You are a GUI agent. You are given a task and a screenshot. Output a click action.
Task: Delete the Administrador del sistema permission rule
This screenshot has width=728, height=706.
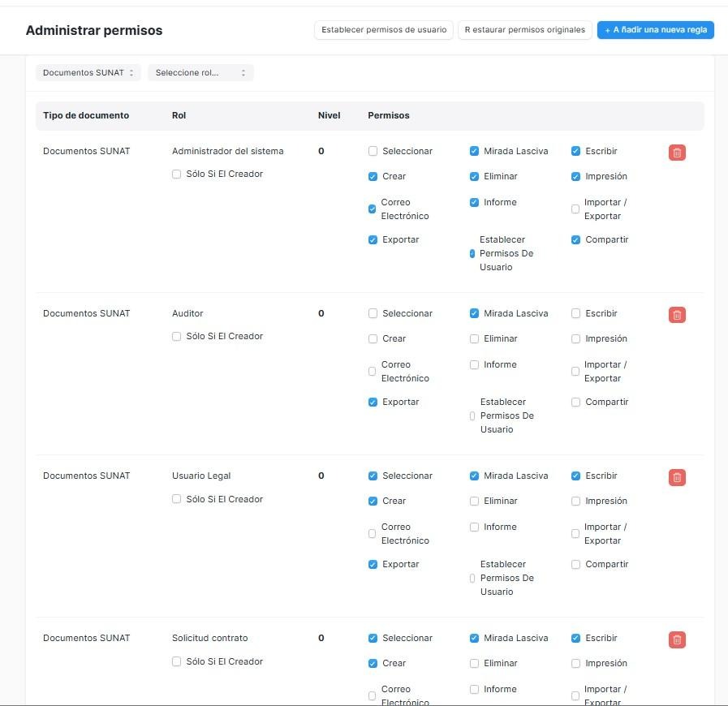(677, 153)
